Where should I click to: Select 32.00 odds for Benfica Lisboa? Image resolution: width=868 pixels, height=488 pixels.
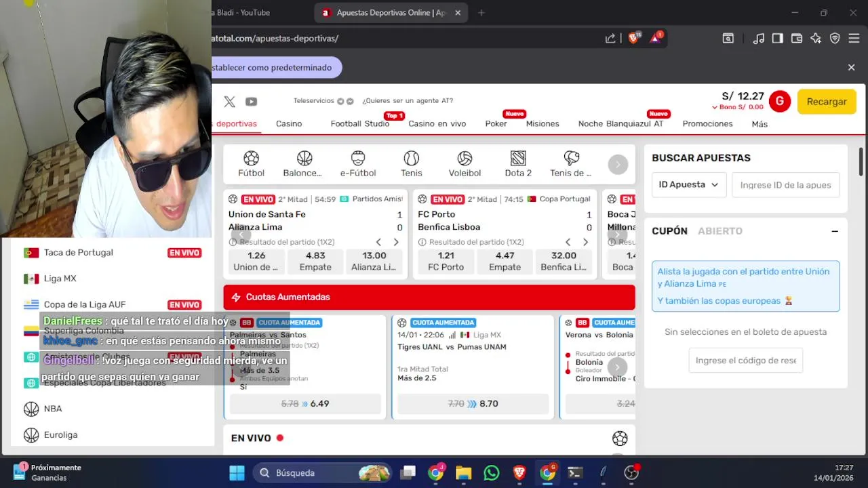pos(564,261)
